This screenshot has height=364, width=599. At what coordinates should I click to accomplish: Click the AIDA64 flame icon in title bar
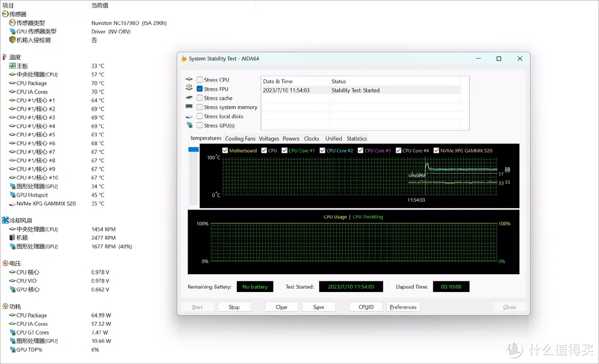tap(184, 59)
